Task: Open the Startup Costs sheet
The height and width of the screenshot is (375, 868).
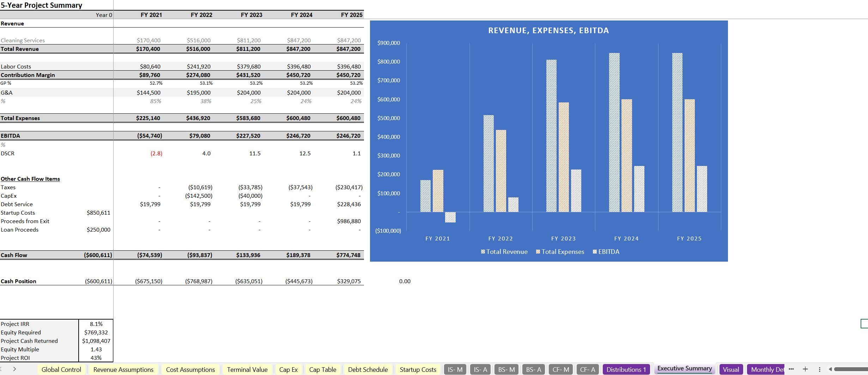Action: 418,369
